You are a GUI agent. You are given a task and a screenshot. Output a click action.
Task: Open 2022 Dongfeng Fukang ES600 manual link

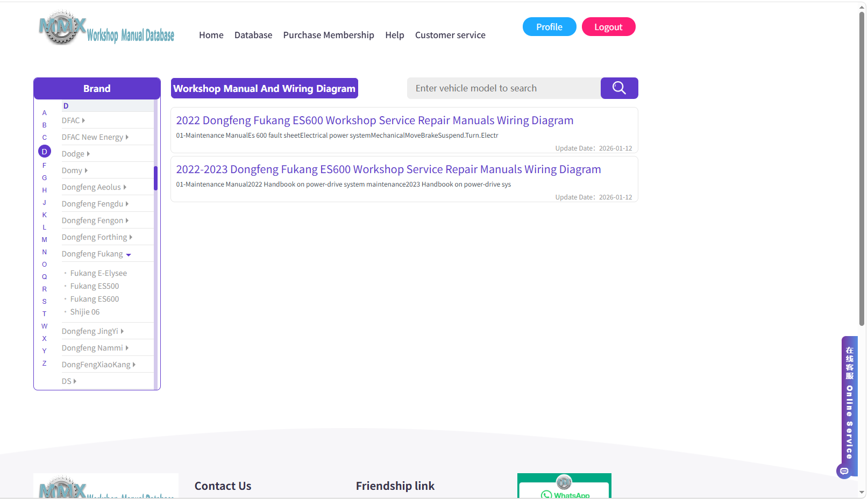tap(375, 120)
